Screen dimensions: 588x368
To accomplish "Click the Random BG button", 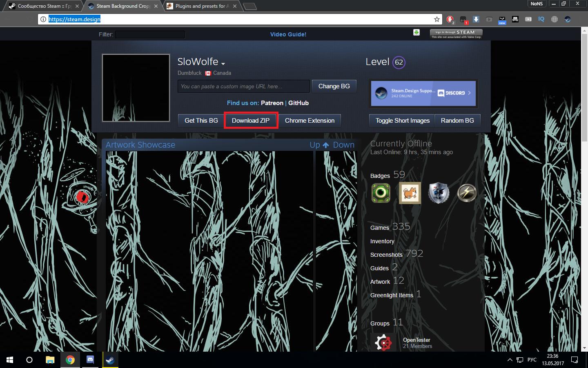I will (457, 121).
